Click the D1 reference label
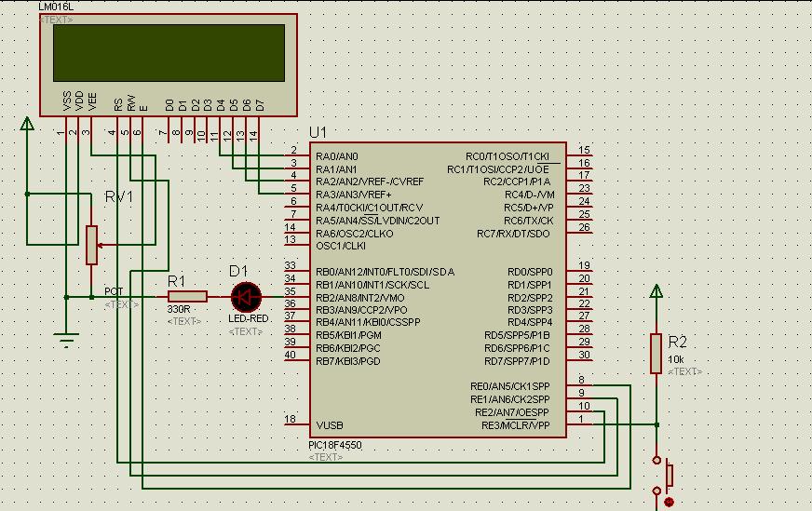Viewport: 812px width, 511px height. tap(238, 271)
